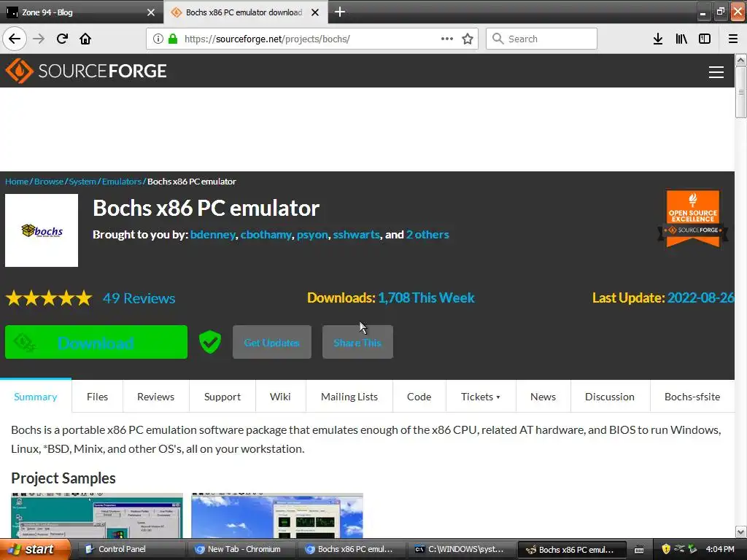The width and height of the screenshot is (747, 560).
Task: Open the News tab
Action: pos(543,397)
